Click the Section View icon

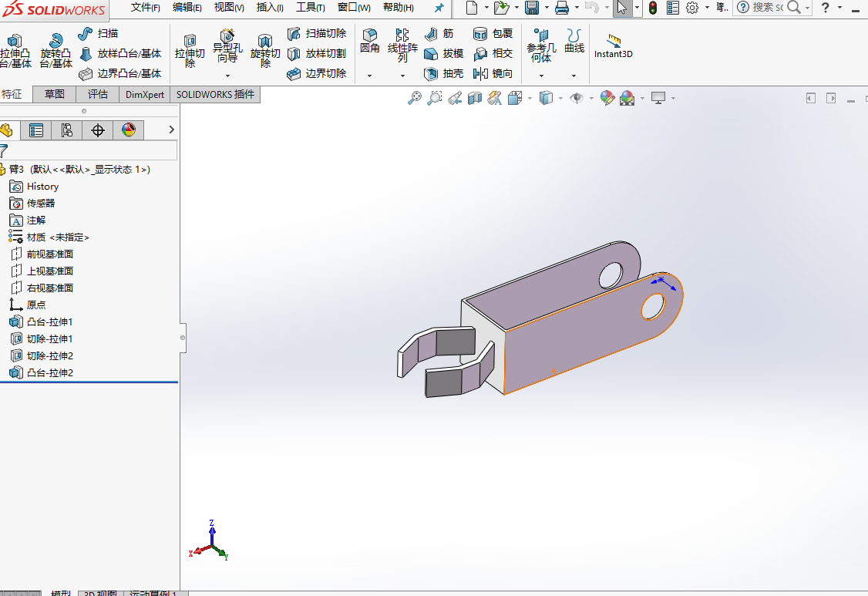475,99
